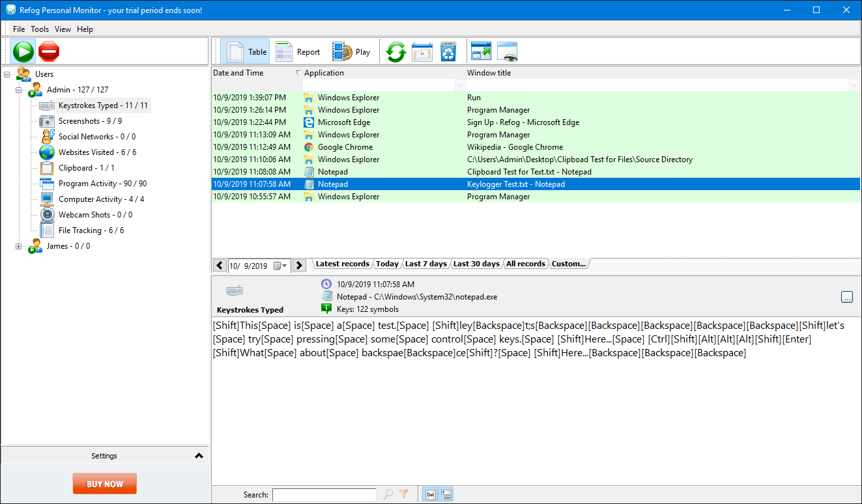Collapse the Admin tree branch
This screenshot has height=504, width=862.
[18, 89]
